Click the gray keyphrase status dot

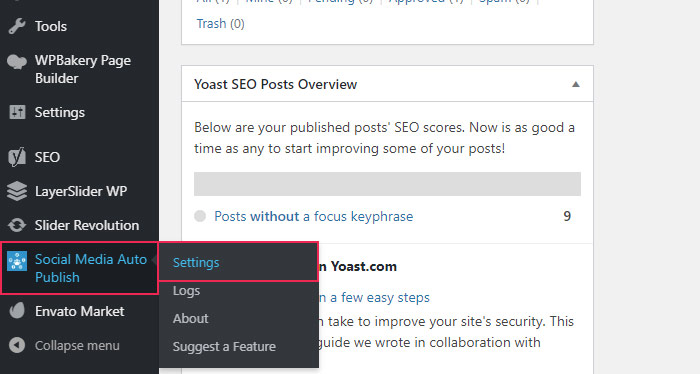tap(200, 216)
